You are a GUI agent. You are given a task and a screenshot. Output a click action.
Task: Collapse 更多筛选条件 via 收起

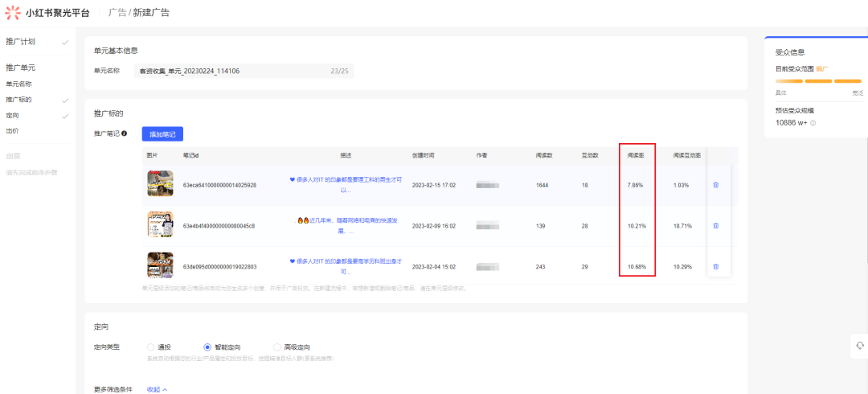[x=157, y=389]
